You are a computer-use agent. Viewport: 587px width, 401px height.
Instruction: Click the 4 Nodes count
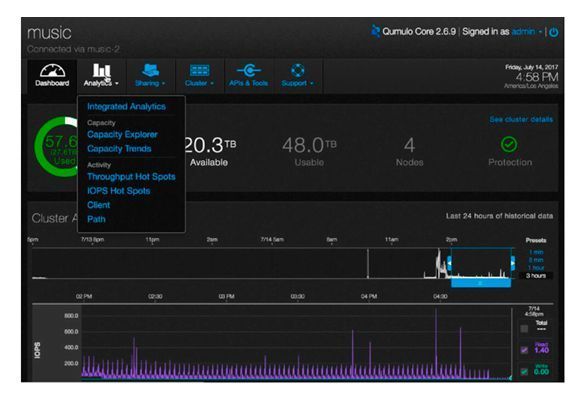point(410,145)
